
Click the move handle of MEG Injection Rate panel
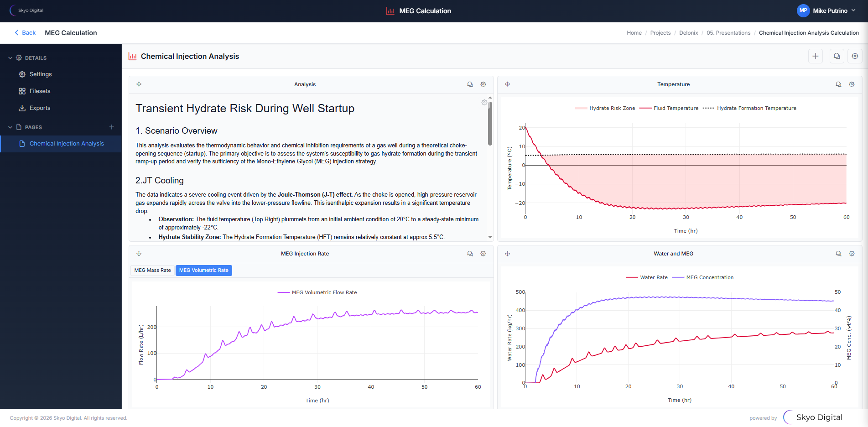coord(139,253)
